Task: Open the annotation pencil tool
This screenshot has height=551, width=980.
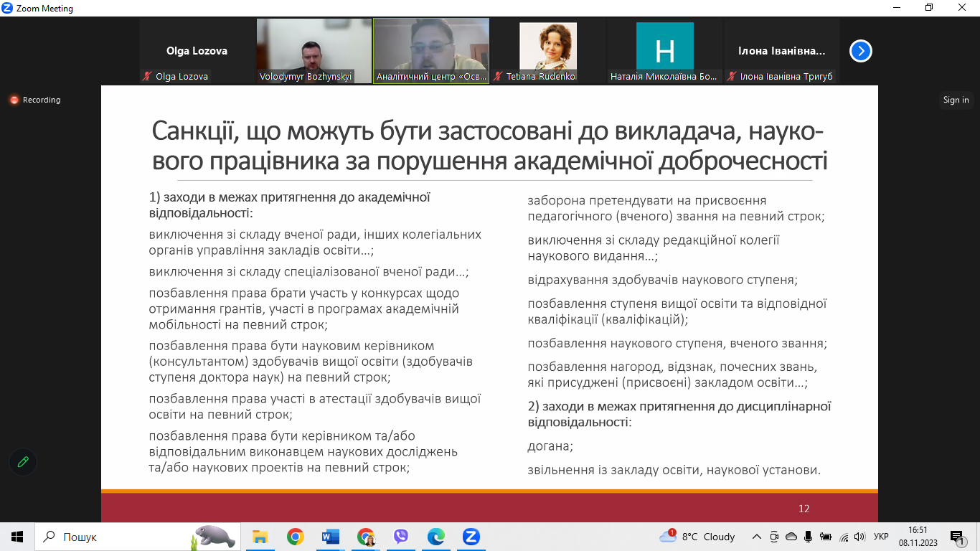Action: point(23,462)
